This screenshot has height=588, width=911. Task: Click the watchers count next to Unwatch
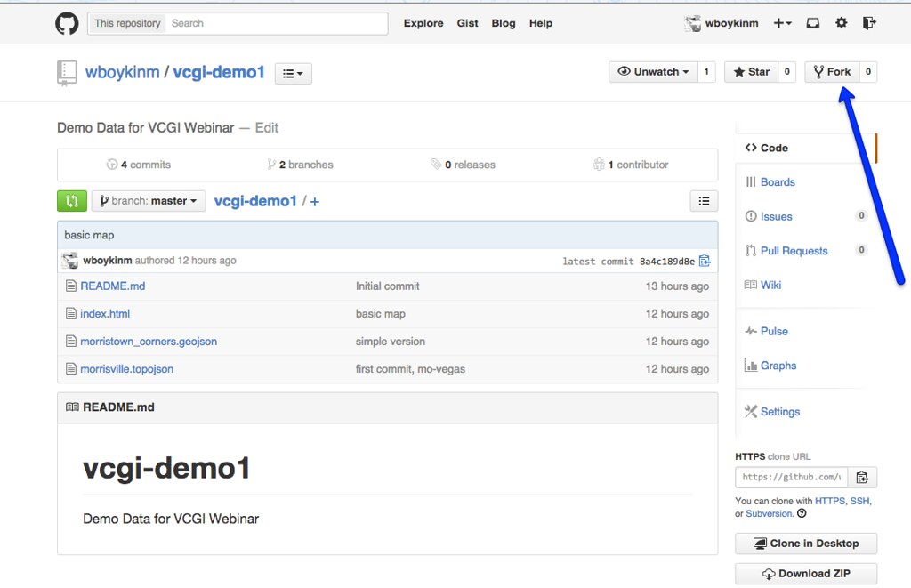tap(706, 72)
